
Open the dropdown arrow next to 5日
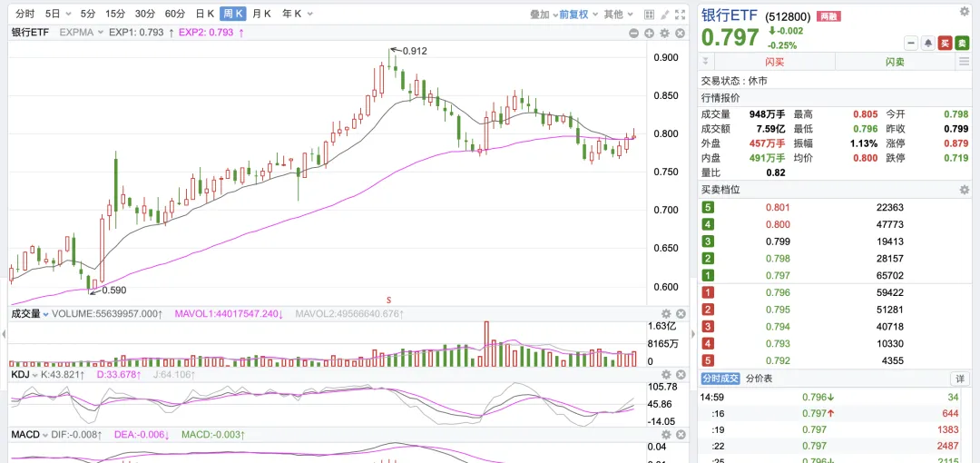pos(67,14)
